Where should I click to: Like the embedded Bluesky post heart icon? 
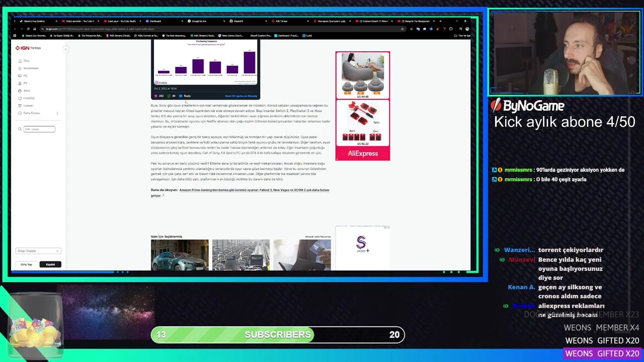coord(156,96)
